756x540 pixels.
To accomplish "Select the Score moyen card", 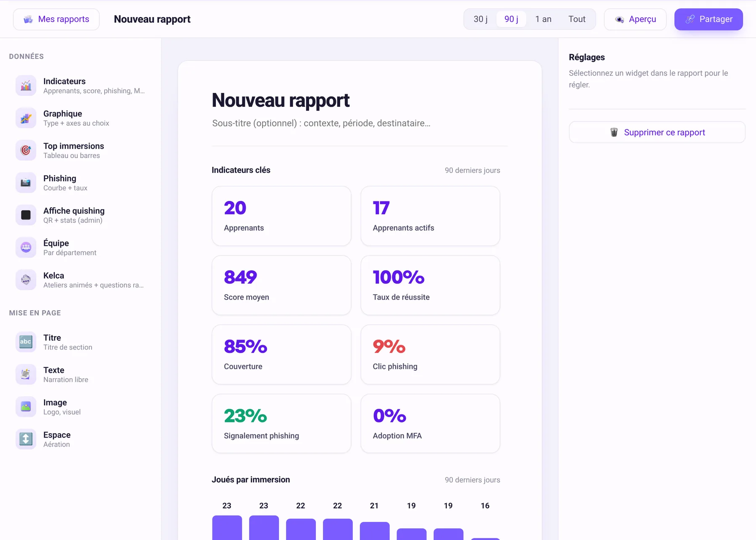I will point(281,285).
